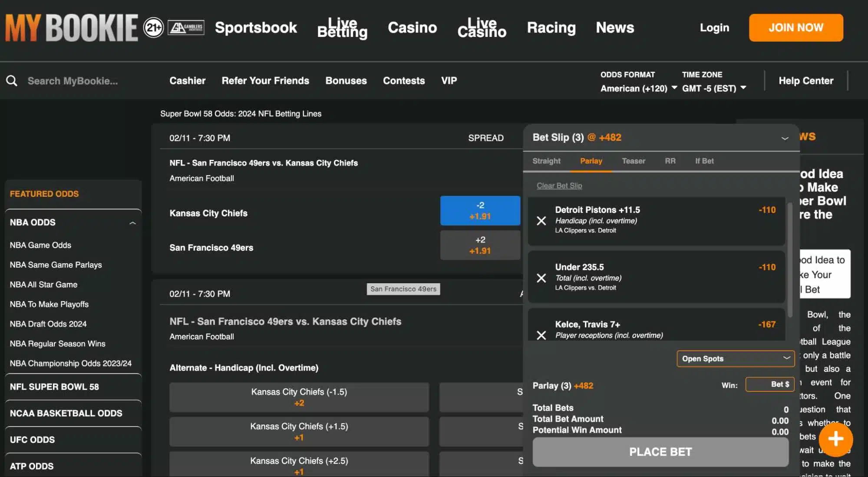Open NBA To Make Playoffs odds
868x477 pixels.
click(x=49, y=305)
